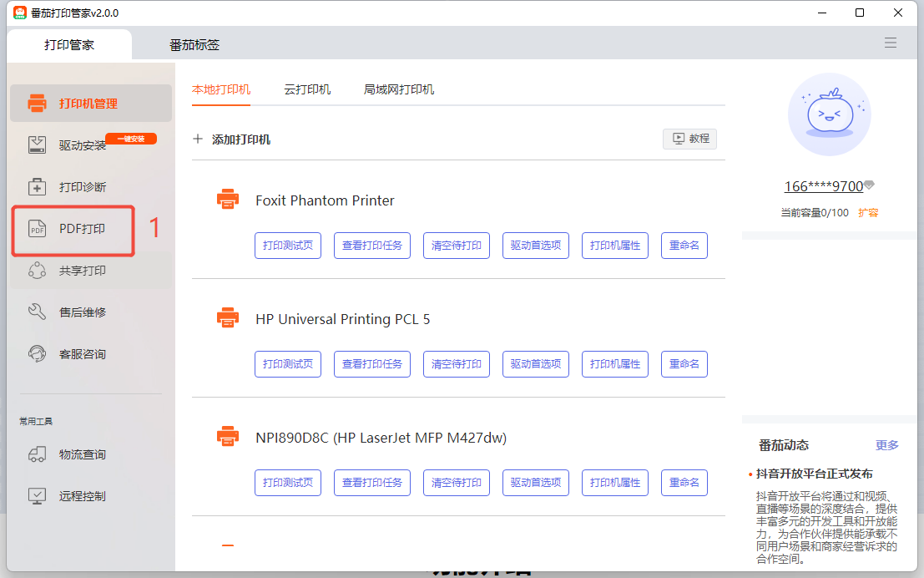Open the 局域网打印机 tab
The image size is (924, 578).
click(x=399, y=89)
